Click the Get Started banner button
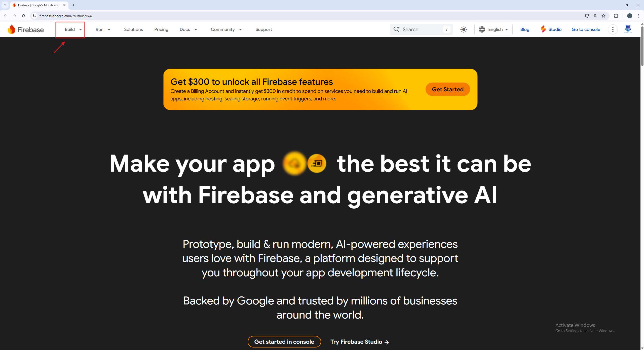Screen dimensions: 644x350 tap(447, 89)
